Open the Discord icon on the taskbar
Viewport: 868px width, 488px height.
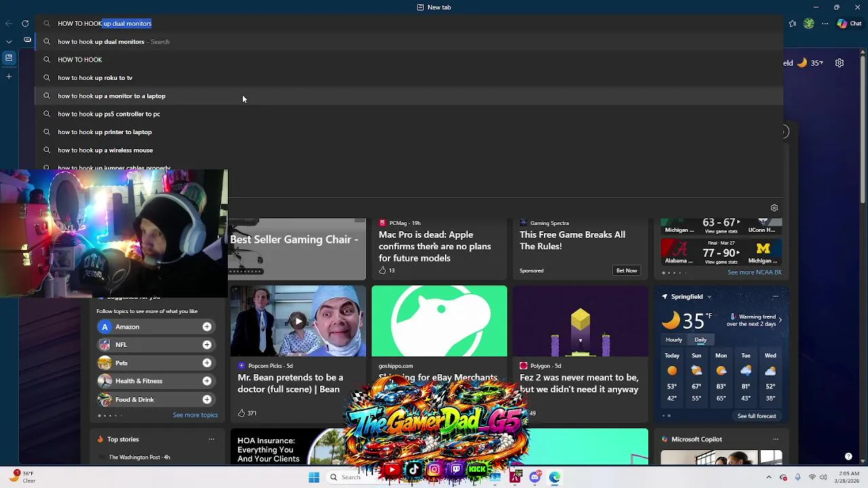click(x=535, y=477)
